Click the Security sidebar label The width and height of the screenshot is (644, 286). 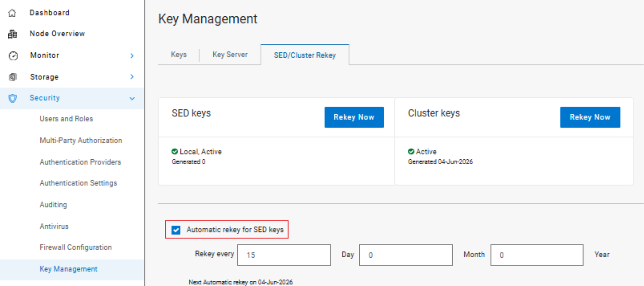point(45,98)
